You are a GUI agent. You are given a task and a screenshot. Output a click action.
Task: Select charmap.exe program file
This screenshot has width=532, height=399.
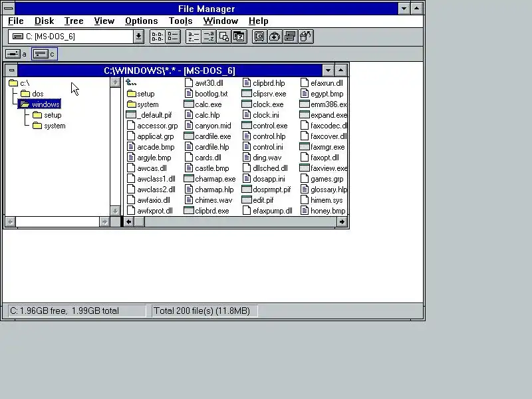(209, 179)
